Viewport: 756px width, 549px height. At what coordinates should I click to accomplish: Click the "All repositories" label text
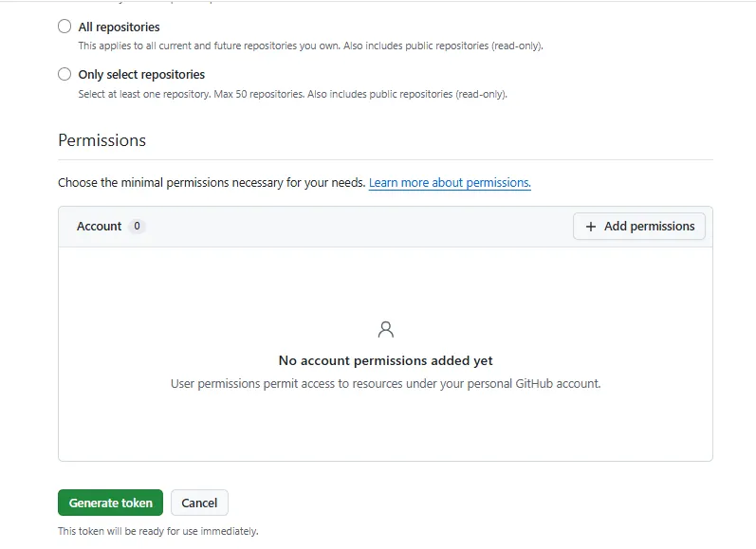tap(120, 27)
